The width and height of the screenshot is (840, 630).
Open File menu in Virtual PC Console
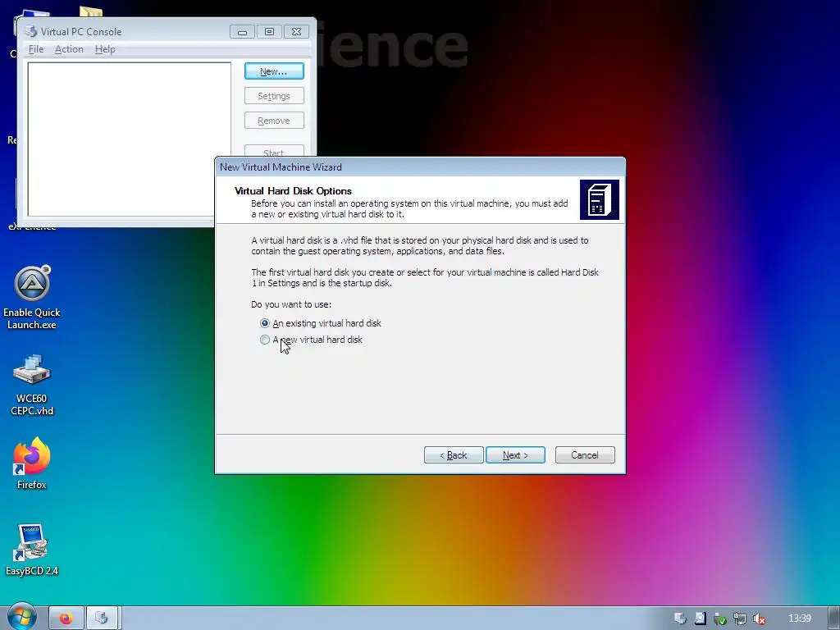pyautogui.click(x=36, y=48)
